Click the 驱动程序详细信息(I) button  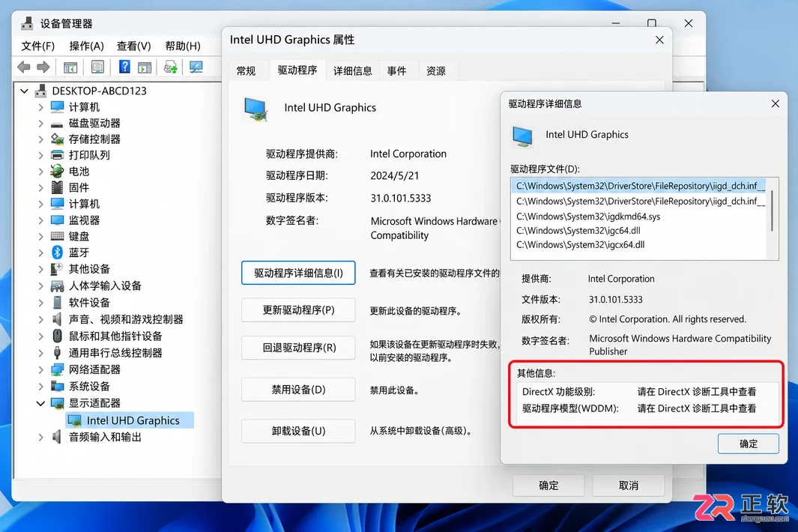298,273
